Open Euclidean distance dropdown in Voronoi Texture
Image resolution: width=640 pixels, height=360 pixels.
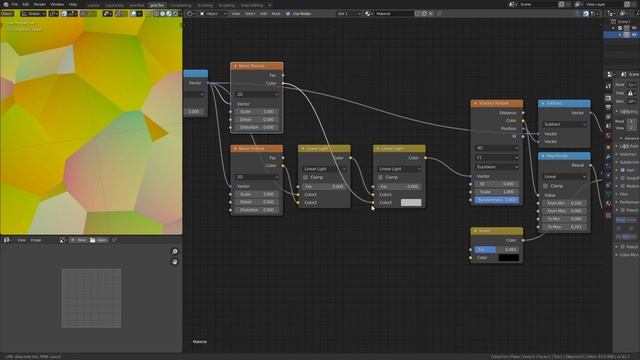(497, 167)
